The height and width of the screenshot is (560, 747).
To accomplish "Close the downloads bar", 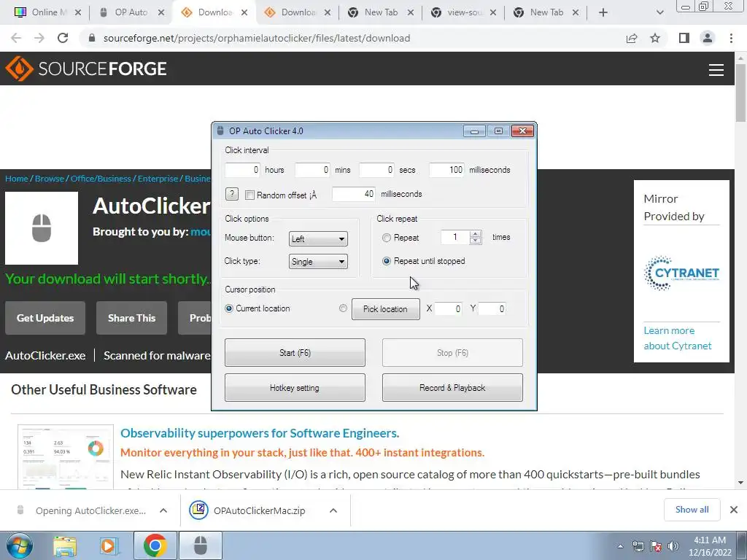I will tap(734, 510).
